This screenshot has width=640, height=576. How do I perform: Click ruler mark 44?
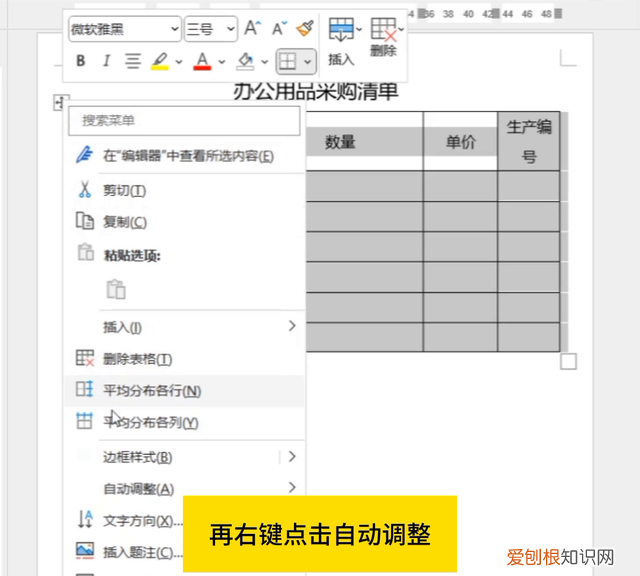(507, 14)
